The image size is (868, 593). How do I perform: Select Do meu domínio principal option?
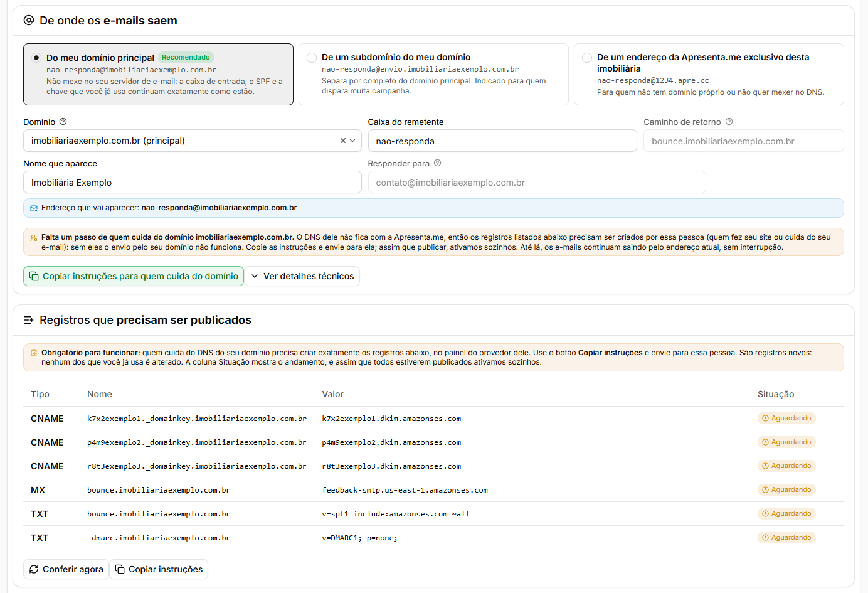[158, 74]
